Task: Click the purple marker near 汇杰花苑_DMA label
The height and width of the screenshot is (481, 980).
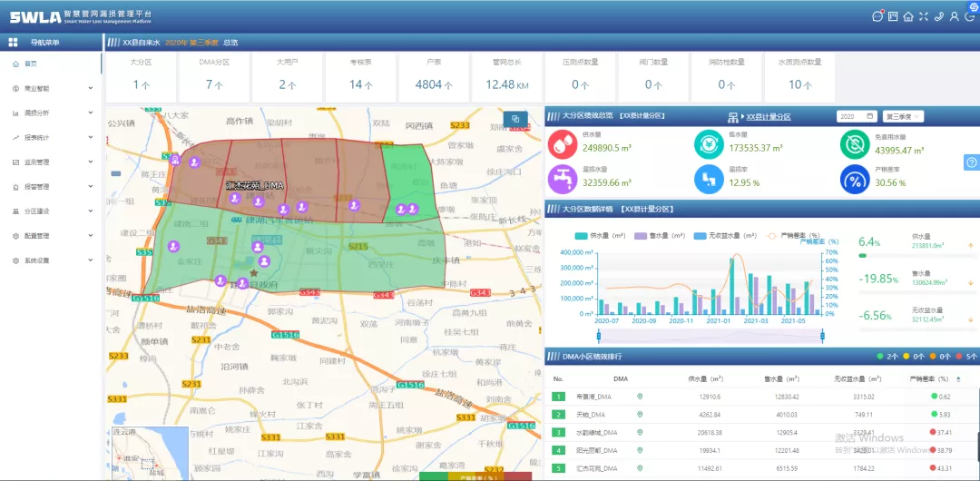Action: click(x=235, y=198)
